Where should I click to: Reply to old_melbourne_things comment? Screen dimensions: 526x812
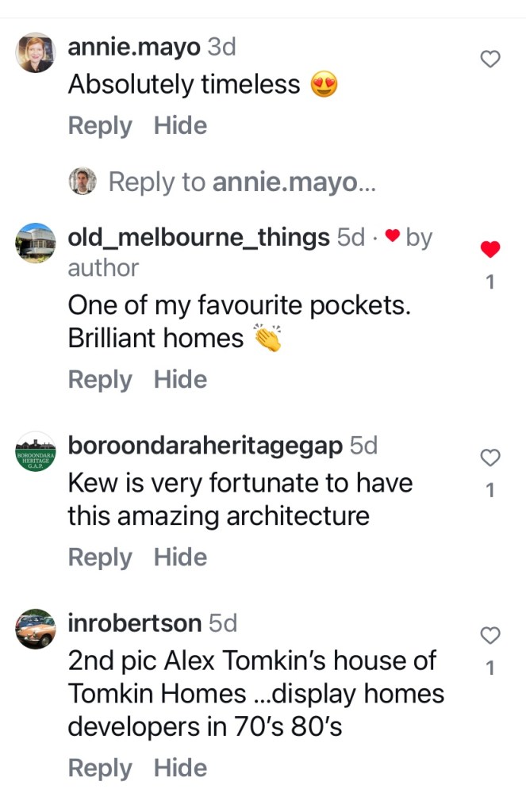coord(100,380)
